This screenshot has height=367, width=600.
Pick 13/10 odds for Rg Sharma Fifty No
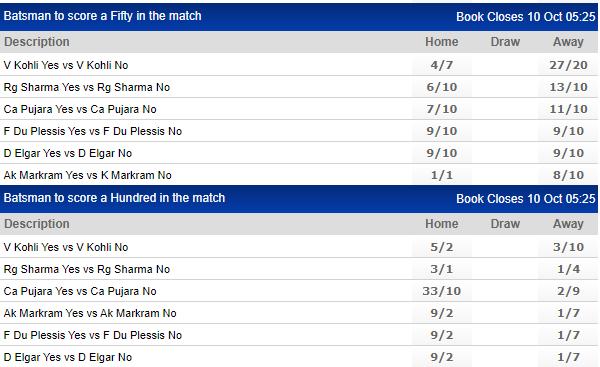click(x=568, y=87)
